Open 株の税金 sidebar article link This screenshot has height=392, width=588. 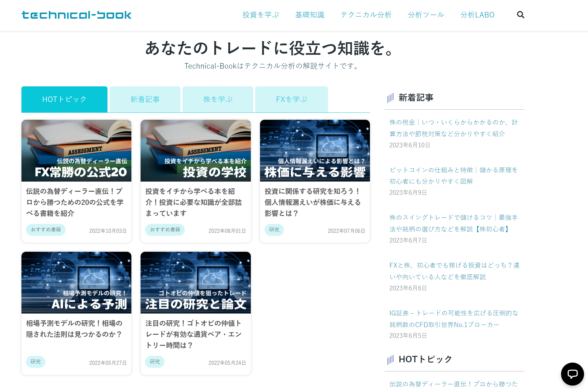[453, 128]
